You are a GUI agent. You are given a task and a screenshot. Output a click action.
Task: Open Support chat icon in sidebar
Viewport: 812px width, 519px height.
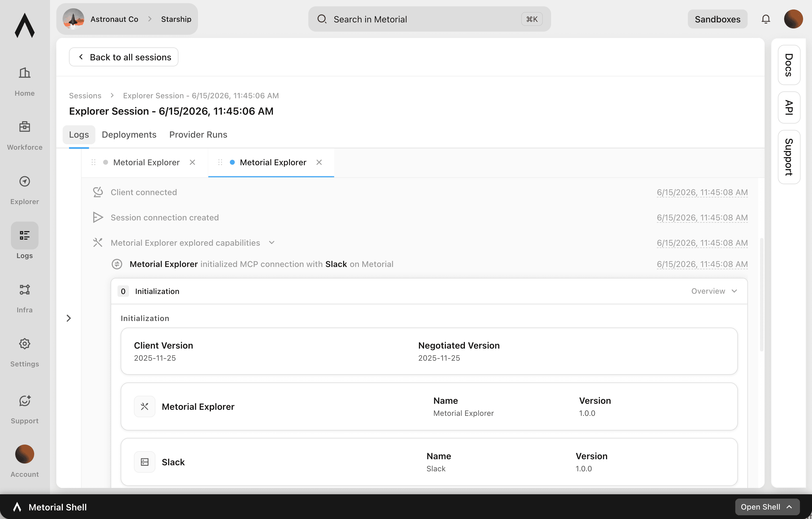[25, 401]
